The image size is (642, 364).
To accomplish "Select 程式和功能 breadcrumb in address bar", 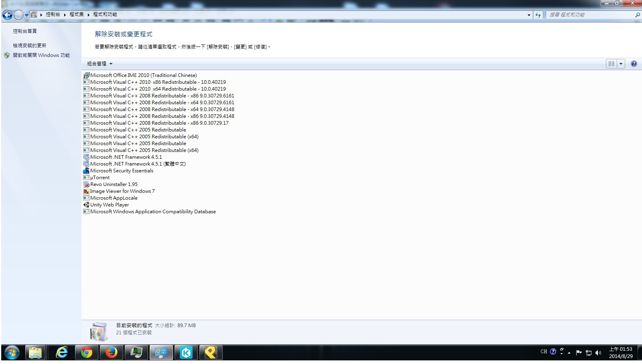I will 105,14.
